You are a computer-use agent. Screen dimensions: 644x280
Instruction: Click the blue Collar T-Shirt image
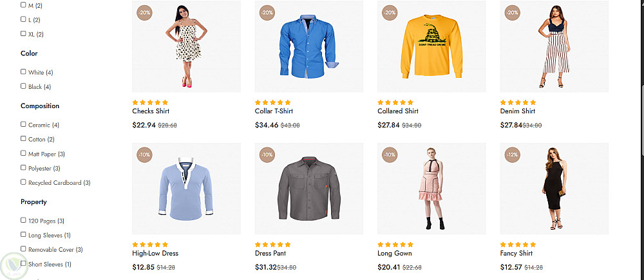point(308,46)
